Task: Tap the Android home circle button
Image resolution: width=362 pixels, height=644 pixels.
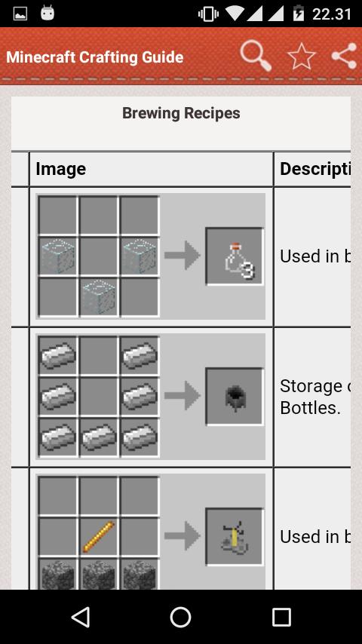Action: [181, 617]
